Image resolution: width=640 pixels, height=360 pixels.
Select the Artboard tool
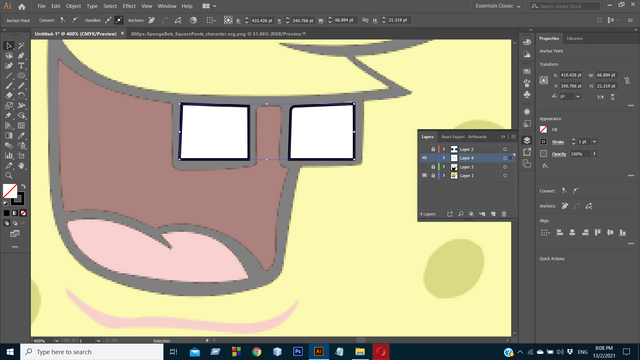pos(21,156)
